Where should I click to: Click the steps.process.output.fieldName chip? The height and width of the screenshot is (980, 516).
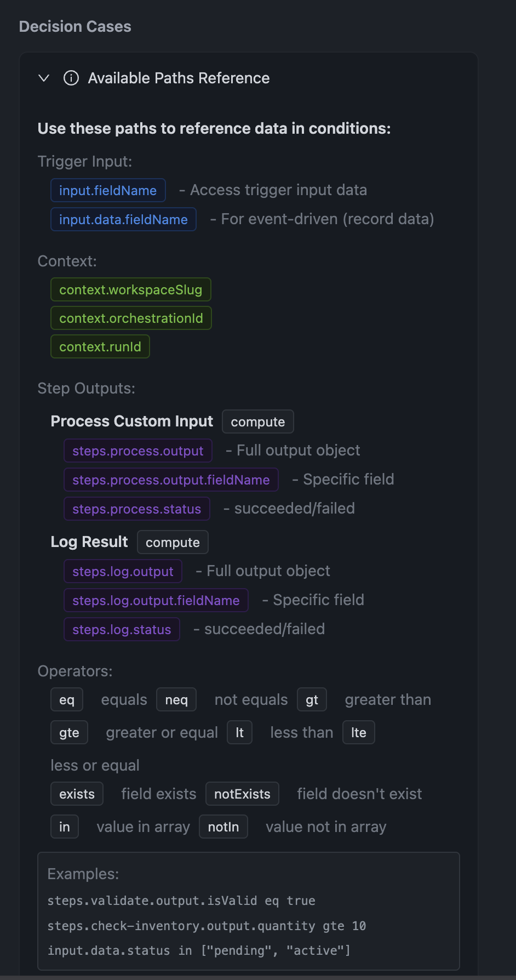171,480
